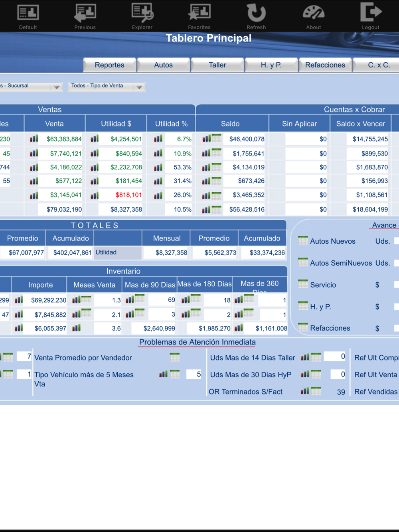
Task: Show chart for red Utilidad $818,101
Action: pyautogui.click(x=95, y=195)
